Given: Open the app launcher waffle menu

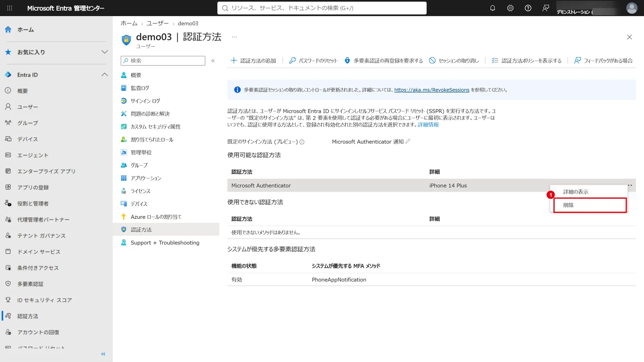Looking at the screenshot, I should 10,8.
